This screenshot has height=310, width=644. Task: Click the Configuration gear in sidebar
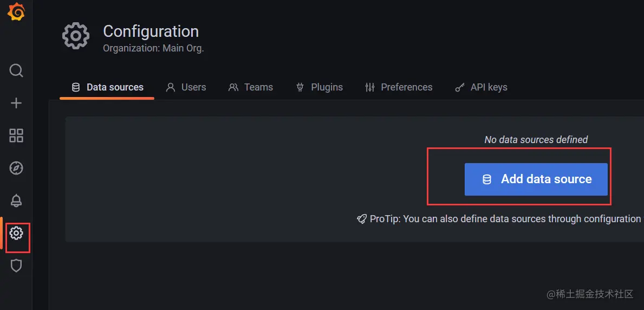[16, 234]
